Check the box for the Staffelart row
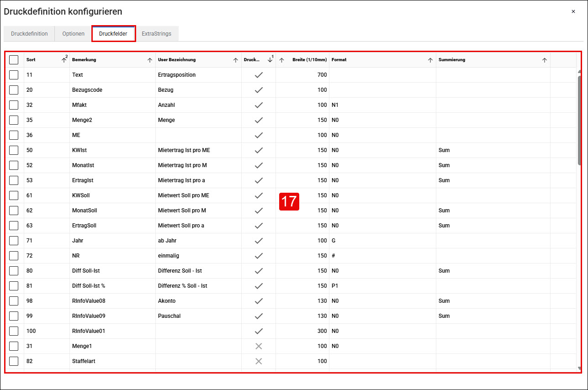The height and width of the screenshot is (390, 588). (x=14, y=361)
